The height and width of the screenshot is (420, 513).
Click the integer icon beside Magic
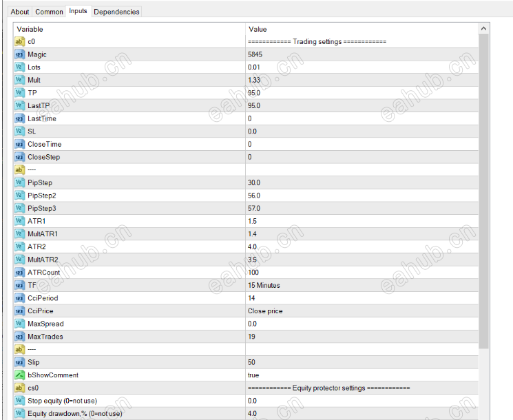(19, 54)
